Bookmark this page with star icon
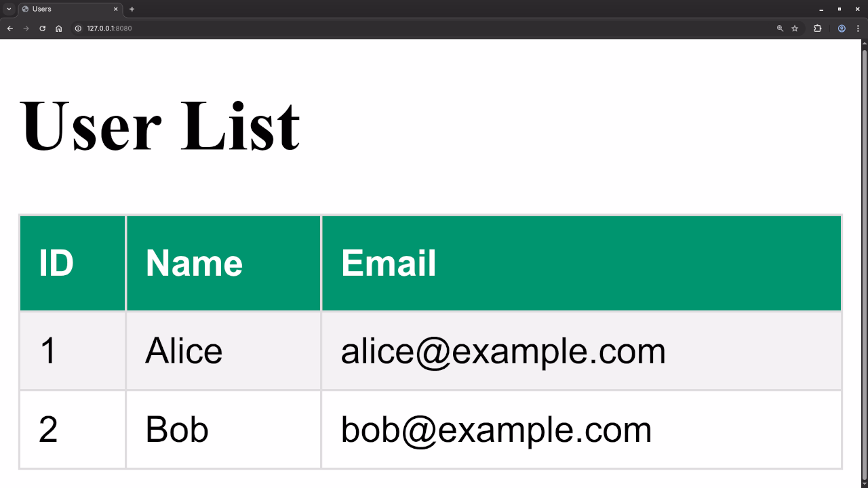The image size is (868, 488). tap(795, 28)
